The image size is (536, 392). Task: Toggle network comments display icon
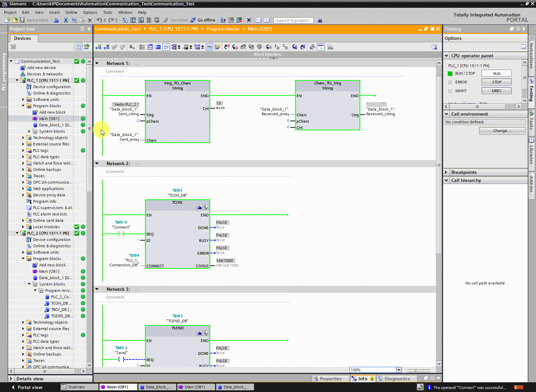[x=209, y=47]
